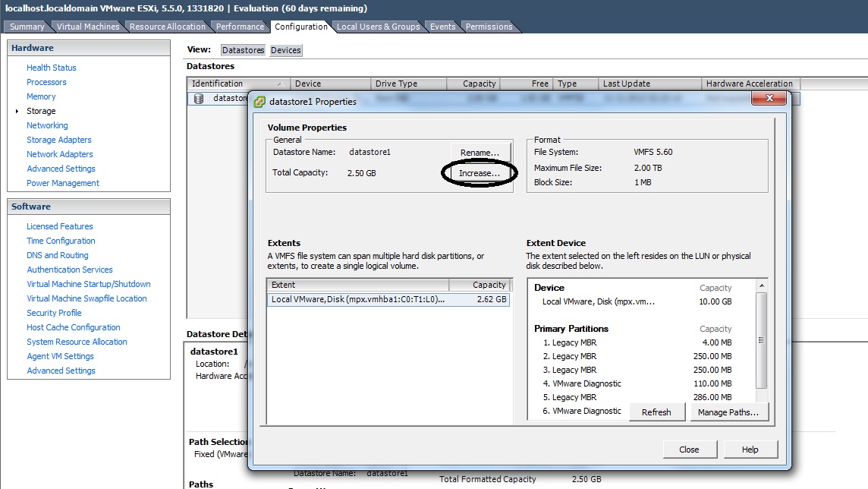Click partition '1. Legacy MBR' row

coord(637,342)
